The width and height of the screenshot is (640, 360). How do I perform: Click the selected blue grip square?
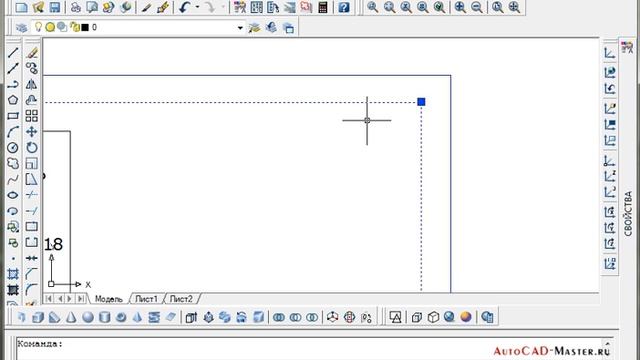(421, 102)
